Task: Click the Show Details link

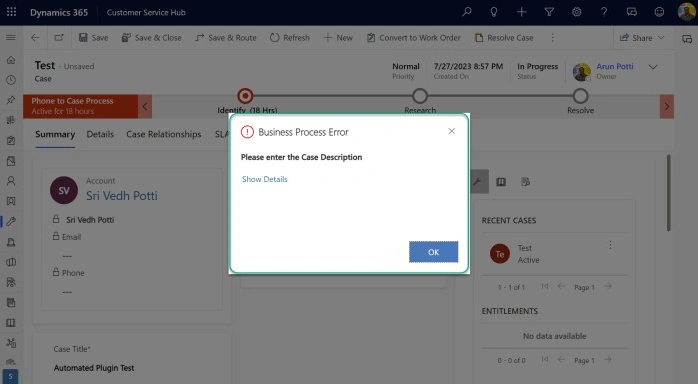Action: (x=264, y=179)
